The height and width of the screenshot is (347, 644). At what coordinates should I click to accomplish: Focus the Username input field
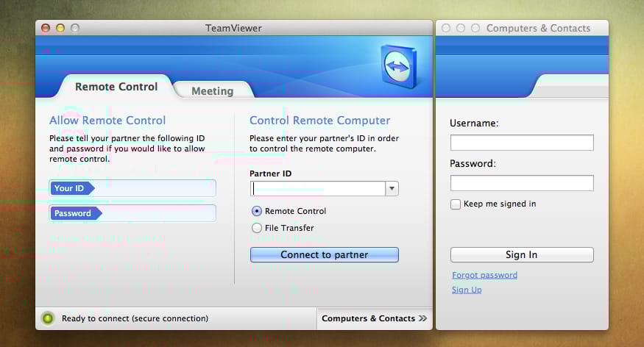522,143
